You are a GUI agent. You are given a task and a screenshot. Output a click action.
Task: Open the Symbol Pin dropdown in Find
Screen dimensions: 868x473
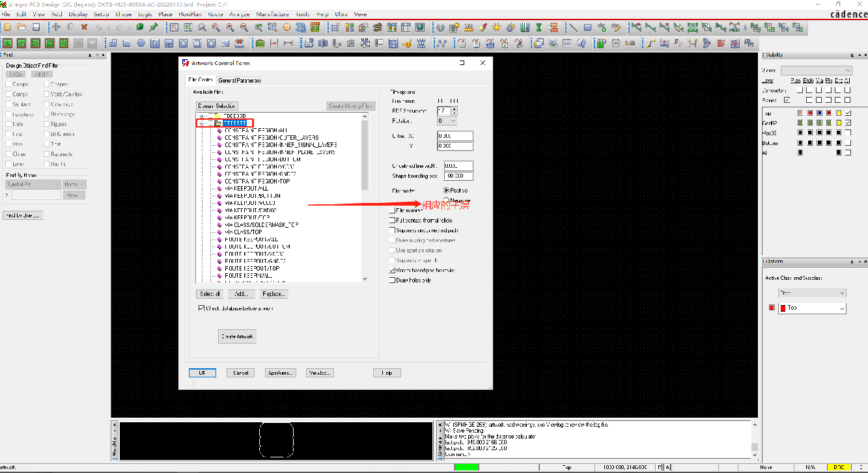(x=33, y=185)
